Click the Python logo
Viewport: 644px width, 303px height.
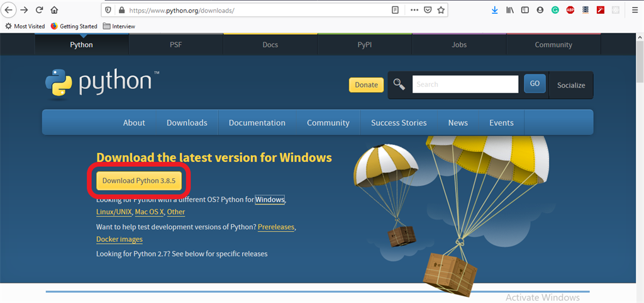[102, 85]
